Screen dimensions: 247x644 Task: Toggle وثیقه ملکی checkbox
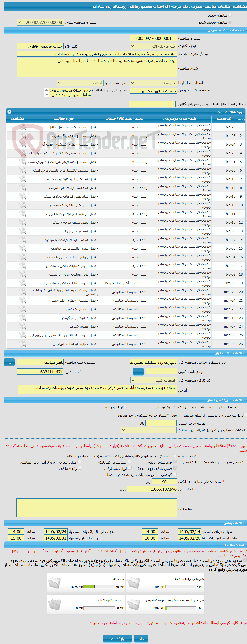80,468
